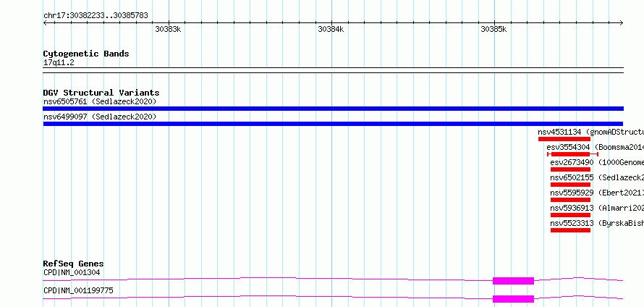This screenshot has height=307, width=644.
Task: Open the nsv5523313 ByrskaBishop variant label
Action: point(597,223)
